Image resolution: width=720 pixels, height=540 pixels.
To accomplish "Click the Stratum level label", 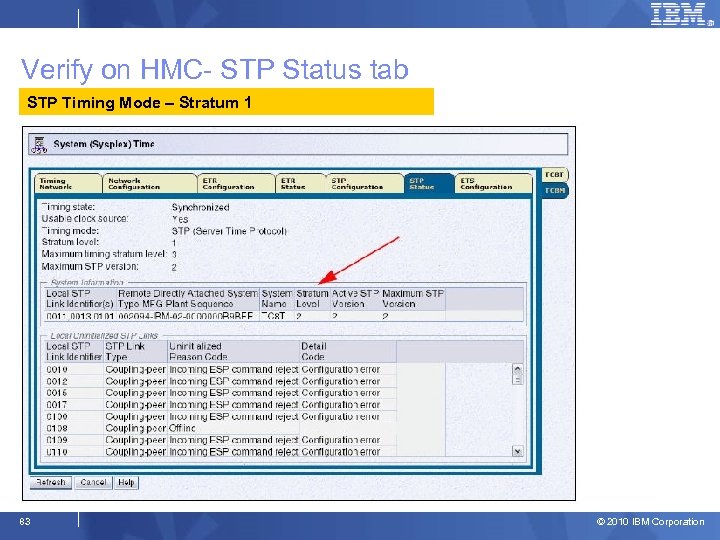I will pyautogui.click(x=70, y=242).
